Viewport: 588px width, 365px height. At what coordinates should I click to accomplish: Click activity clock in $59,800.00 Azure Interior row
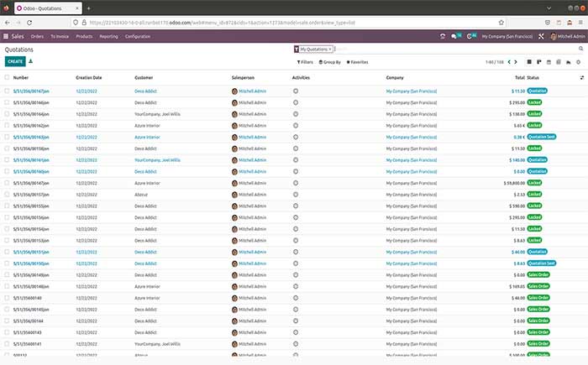[296, 183]
